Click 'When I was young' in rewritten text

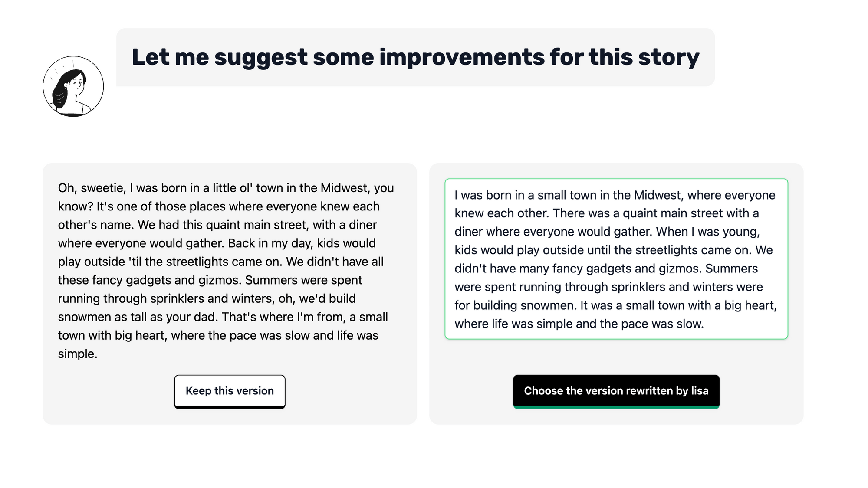707,232
